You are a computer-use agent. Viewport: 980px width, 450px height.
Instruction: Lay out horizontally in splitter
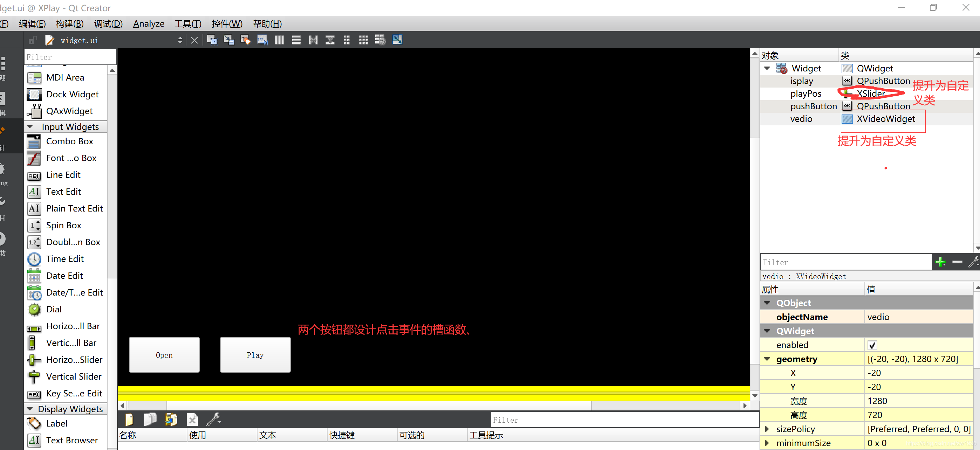313,40
